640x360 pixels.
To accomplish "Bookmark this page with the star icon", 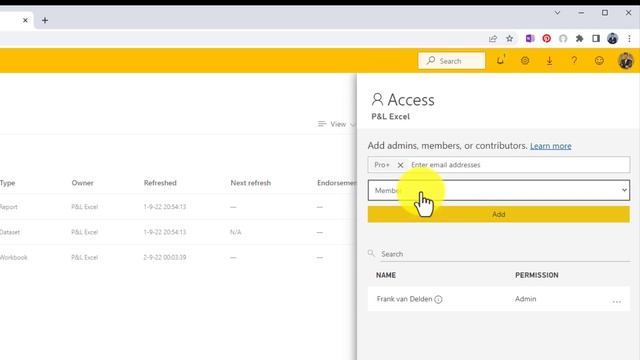I will pos(509,39).
